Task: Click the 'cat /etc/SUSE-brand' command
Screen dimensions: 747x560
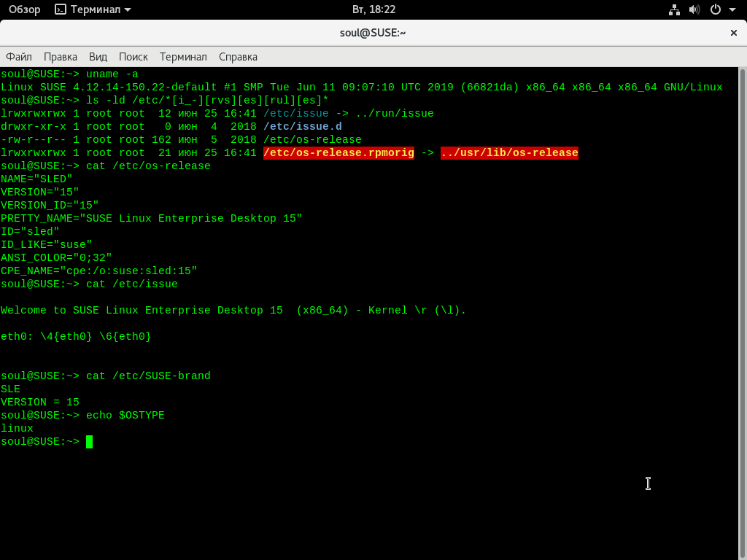Action: tap(148, 376)
